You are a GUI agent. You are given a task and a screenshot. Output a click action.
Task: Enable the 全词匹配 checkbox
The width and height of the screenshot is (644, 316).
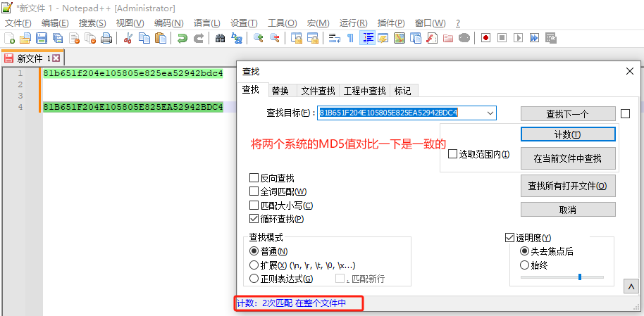tap(254, 191)
